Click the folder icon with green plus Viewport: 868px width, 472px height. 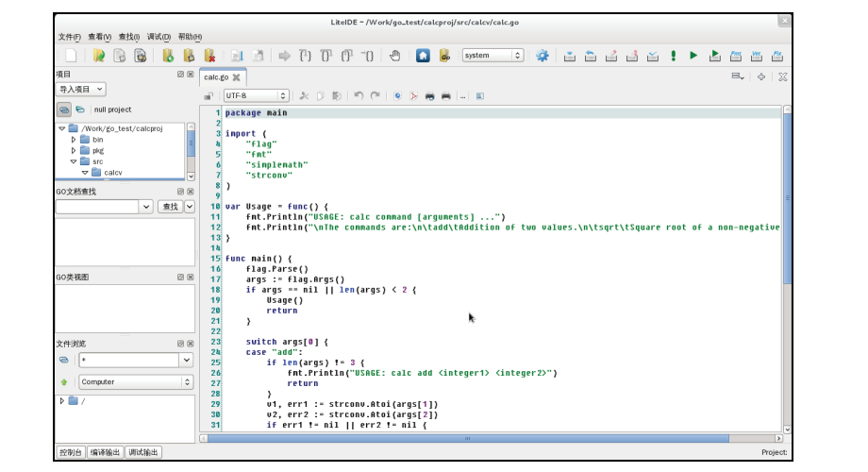click(168, 56)
